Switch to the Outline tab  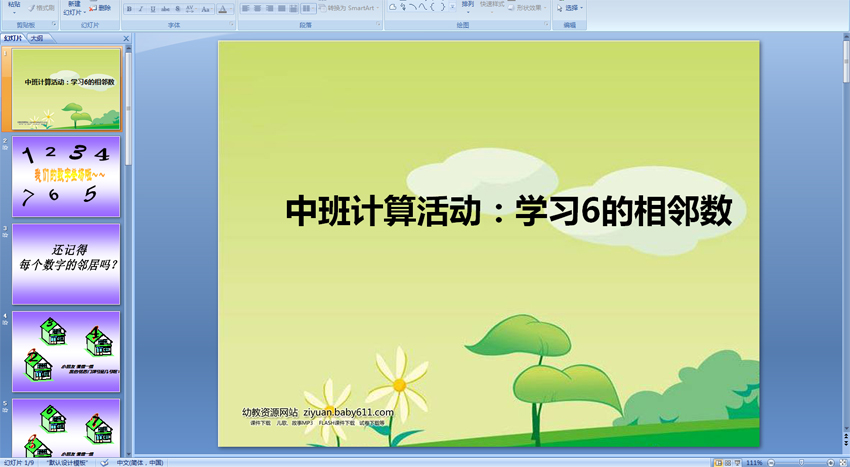(36, 38)
